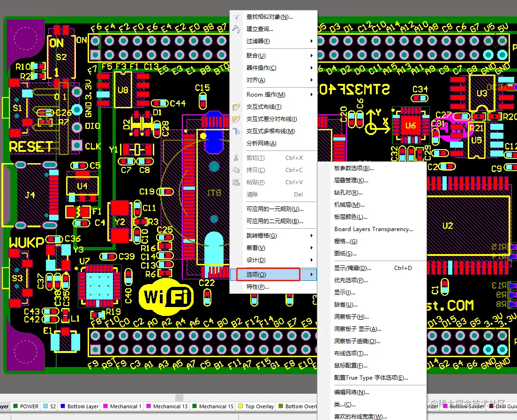Image resolution: width=517 pixels, height=420 pixels.
Task: Expand the 察看(V) submenu arrow
Action: tap(312, 248)
